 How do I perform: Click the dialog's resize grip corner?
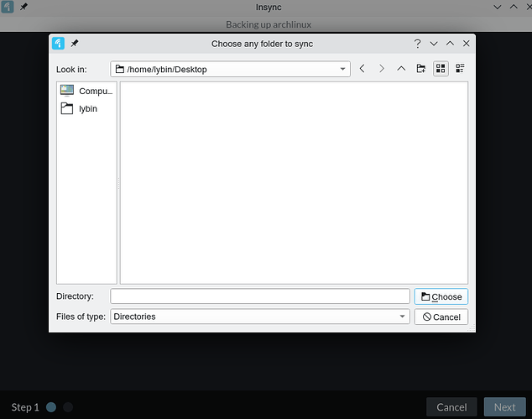point(472,328)
